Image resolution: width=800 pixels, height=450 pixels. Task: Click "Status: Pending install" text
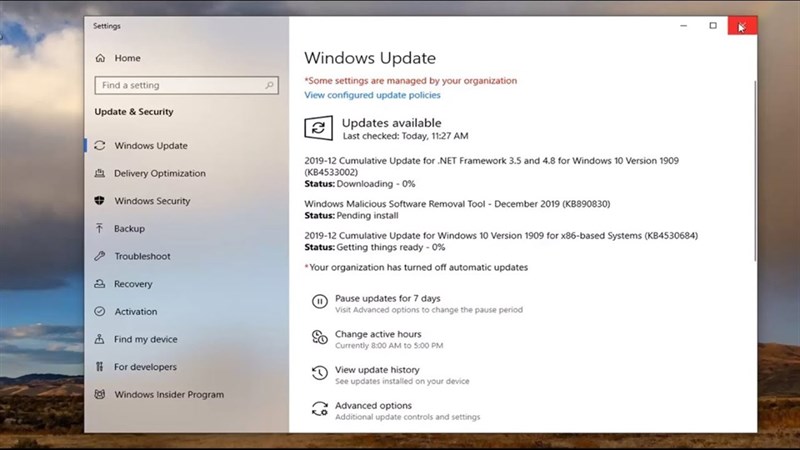pyautogui.click(x=352, y=215)
